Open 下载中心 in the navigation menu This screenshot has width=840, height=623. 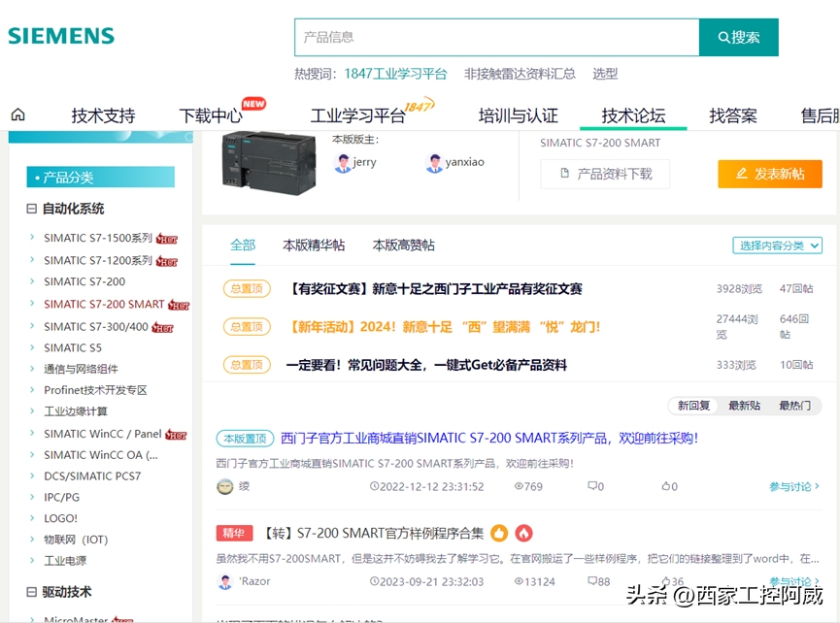click(211, 115)
